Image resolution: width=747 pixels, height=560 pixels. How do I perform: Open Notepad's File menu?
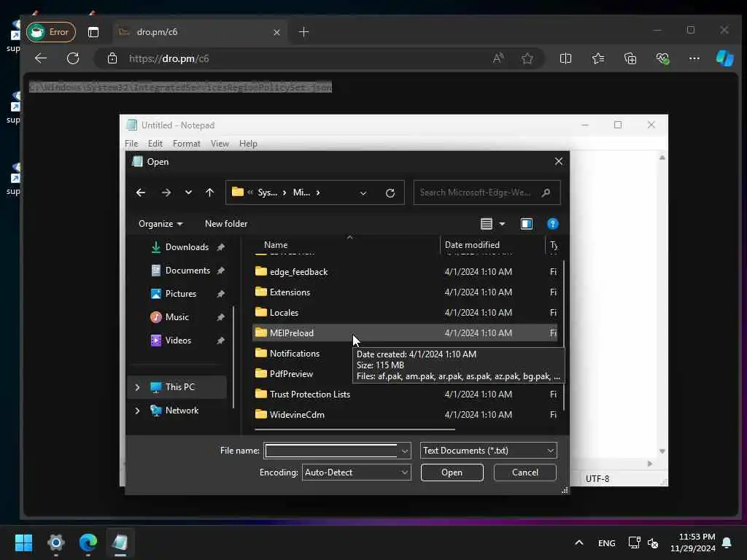click(131, 144)
